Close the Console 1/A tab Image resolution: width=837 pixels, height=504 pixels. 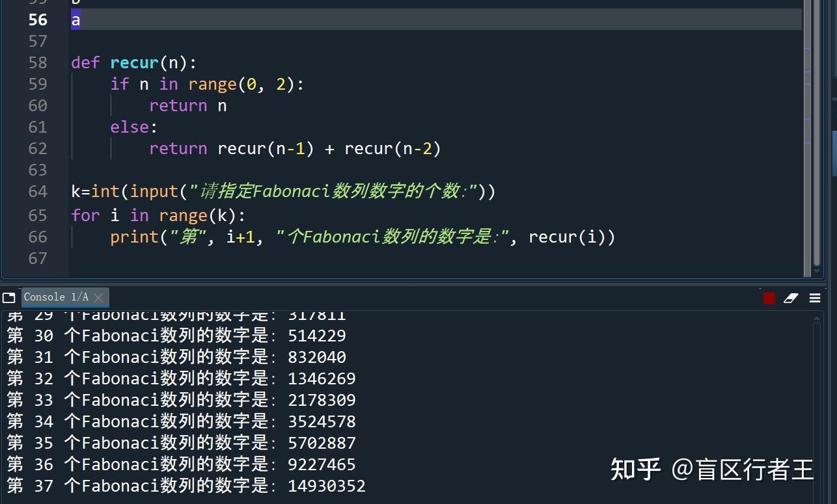coord(98,298)
